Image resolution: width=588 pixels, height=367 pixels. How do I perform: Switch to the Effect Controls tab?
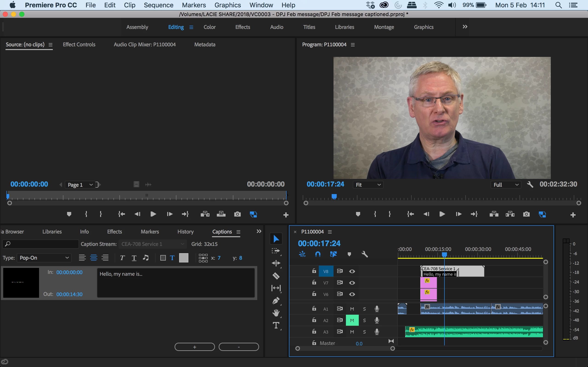[x=79, y=44]
